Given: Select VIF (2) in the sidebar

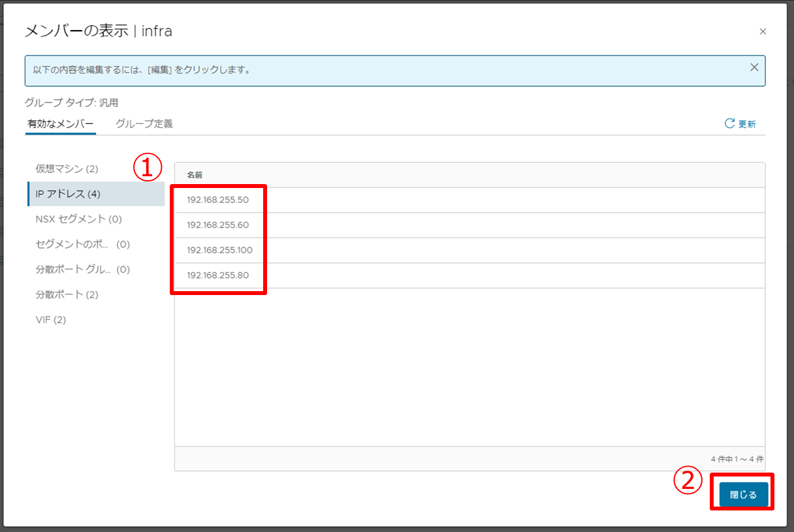Looking at the screenshot, I should (x=51, y=320).
